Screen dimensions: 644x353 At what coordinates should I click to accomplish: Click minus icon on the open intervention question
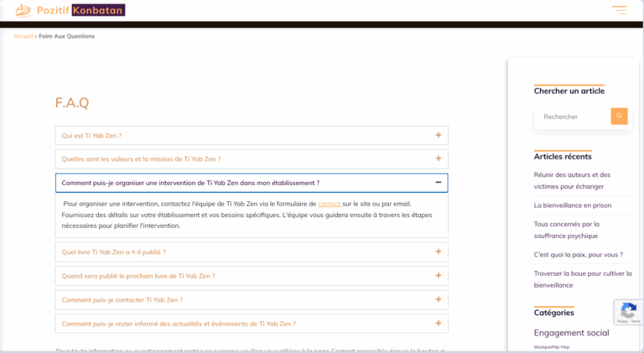click(x=438, y=182)
